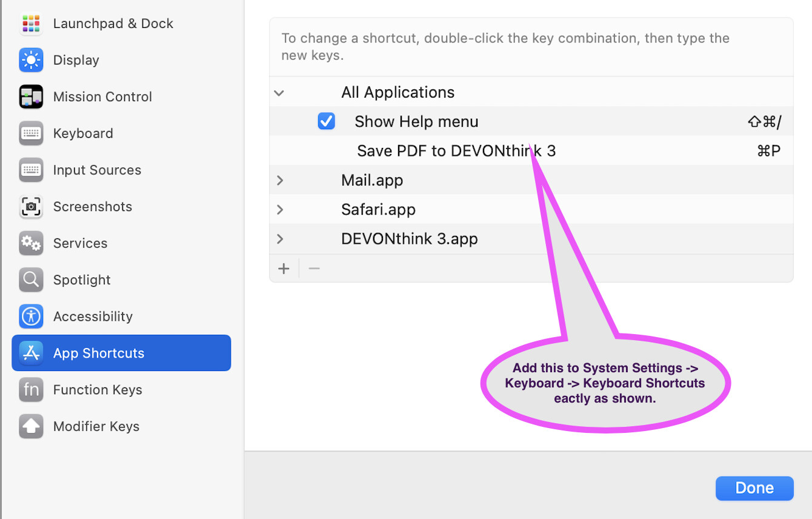Open the Launchpad & Dock icon
Viewport: 812px width, 519px height.
point(31,24)
